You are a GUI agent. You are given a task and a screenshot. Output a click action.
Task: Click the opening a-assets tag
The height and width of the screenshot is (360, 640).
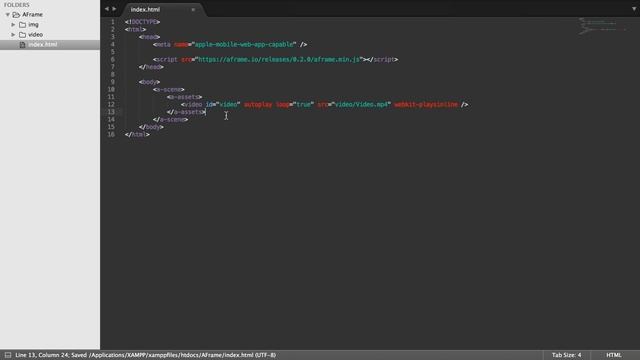pos(184,97)
